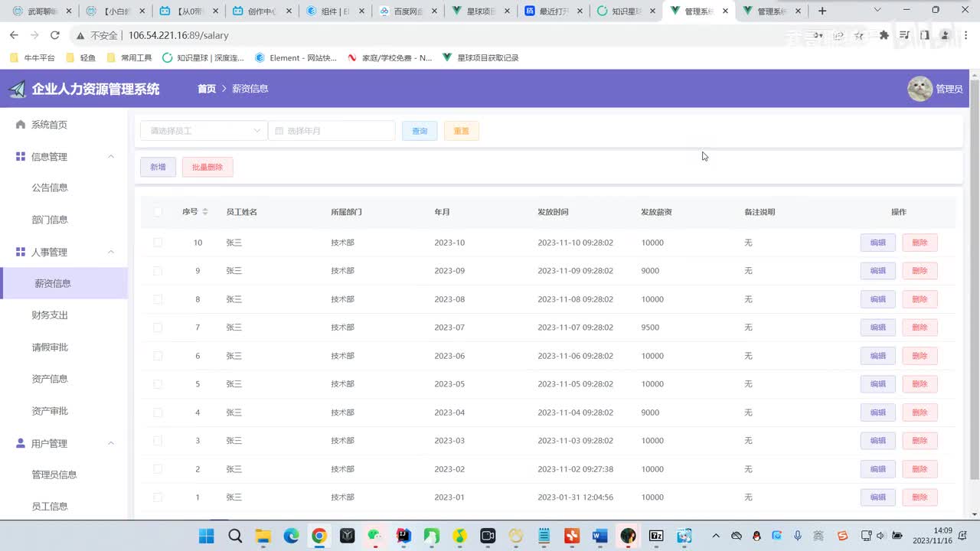
Task: Check the row 7 checkbox
Action: (x=158, y=328)
